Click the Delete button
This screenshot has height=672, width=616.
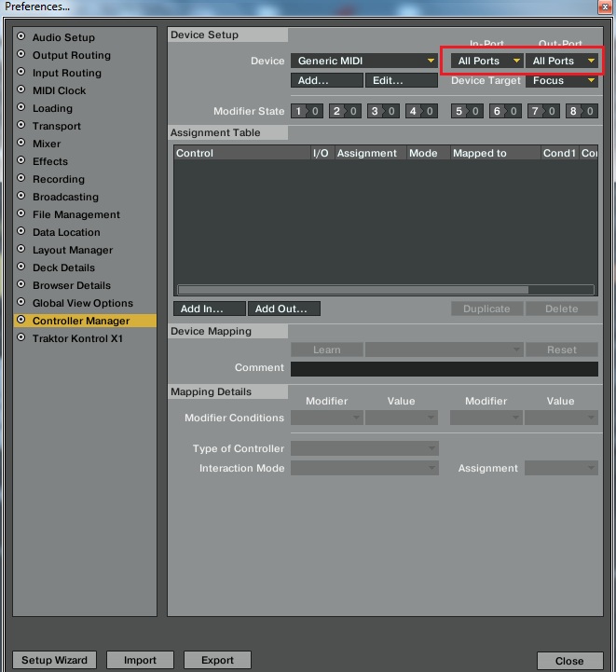coord(562,309)
